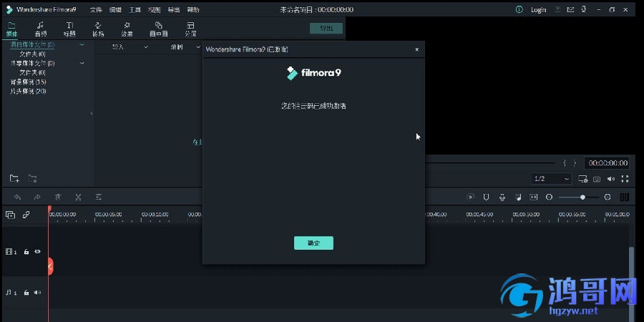644x322 pixels.
Task: Click the red playhead split button
Action: 50,267
